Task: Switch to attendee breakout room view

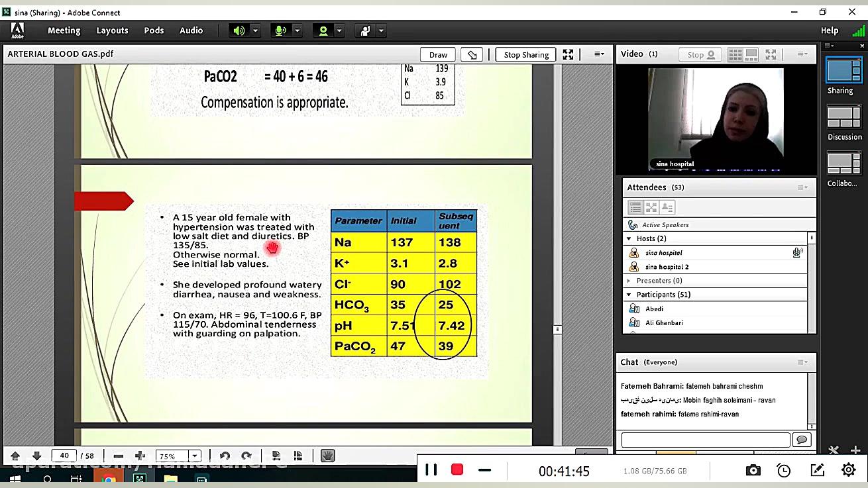Action: (651, 207)
